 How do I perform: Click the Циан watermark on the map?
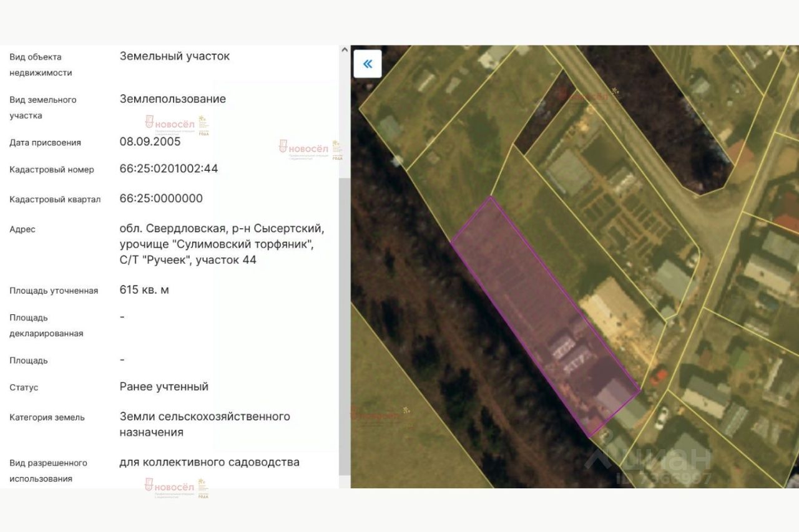649,465
